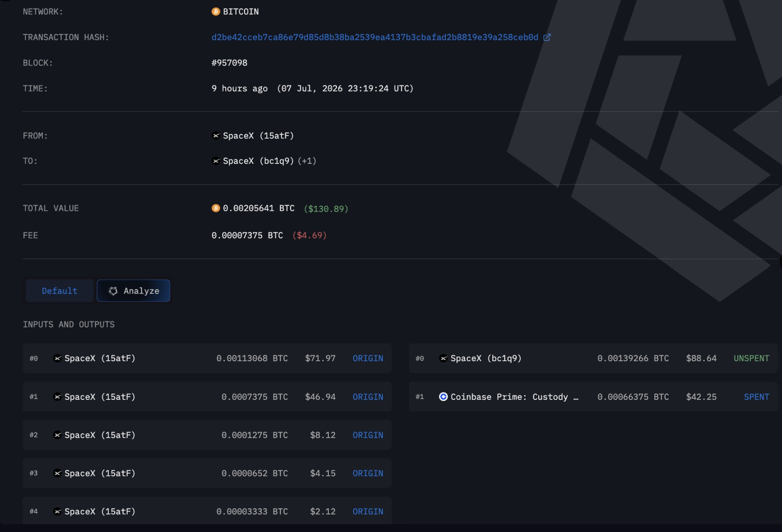Image resolution: width=782 pixels, height=532 pixels.
Task: Click the $130.89 total value amount
Action: tap(326, 209)
